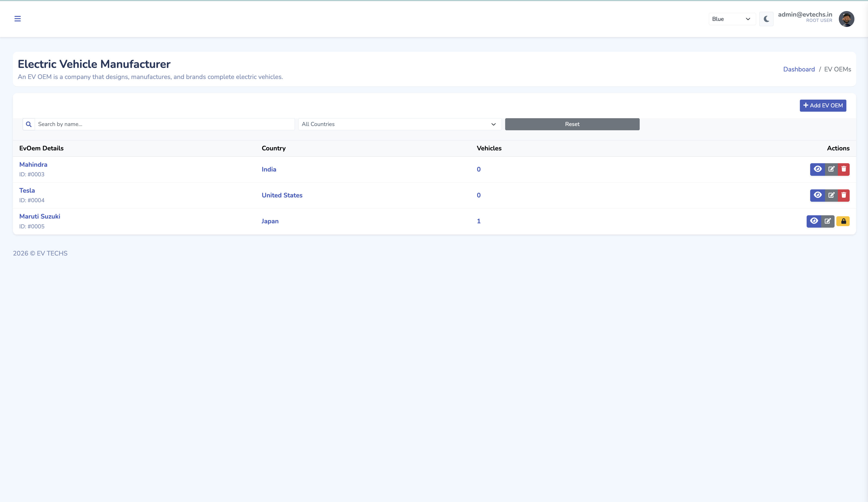Delete the Tesla entry
Viewport: 868px width, 502px height.
844,195
